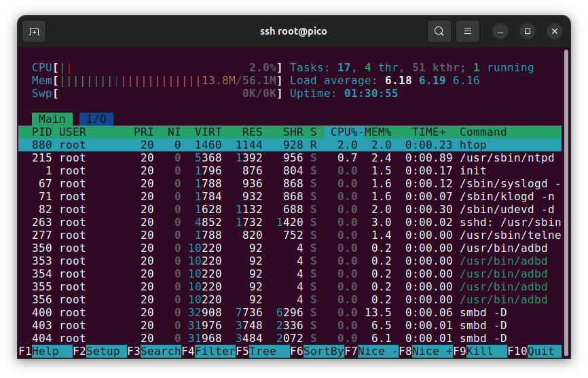
Task: Select the /sbin/klogd process row
Action: (290, 197)
